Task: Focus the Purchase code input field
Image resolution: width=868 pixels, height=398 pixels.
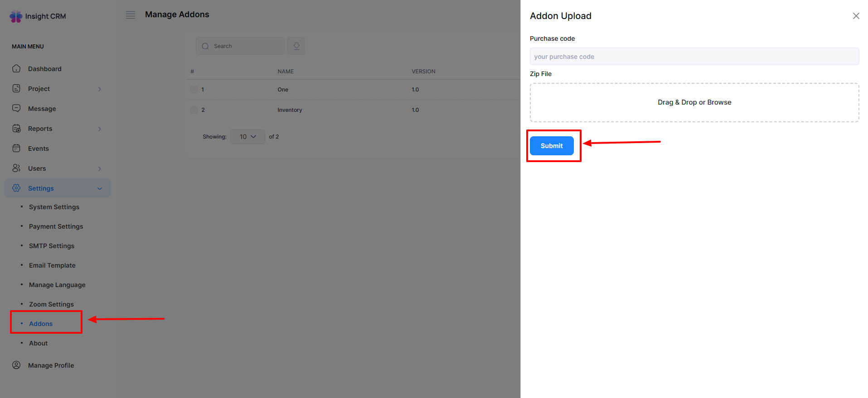Action: (x=694, y=57)
